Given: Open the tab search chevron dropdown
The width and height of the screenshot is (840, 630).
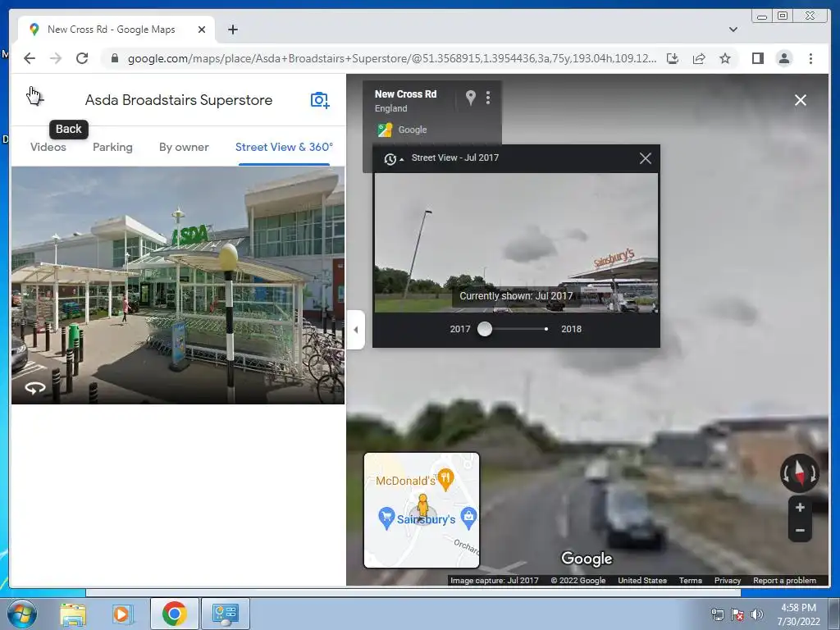Looking at the screenshot, I should coord(733,30).
